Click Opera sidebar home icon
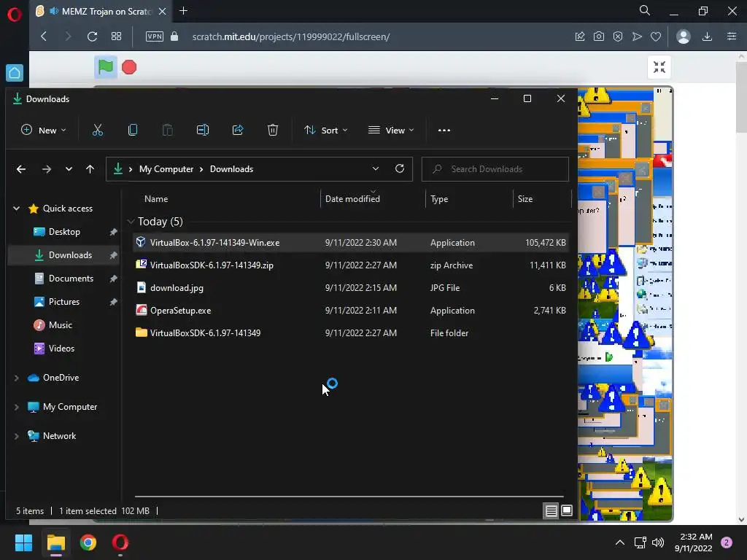The width and height of the screenshot is (747, 560). (15, 73)
